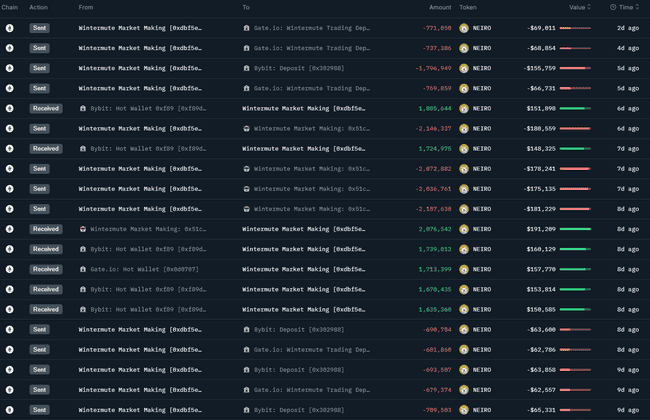Click the exchange icon beside Bybit deposit in -1,796,949 row
This screenshot has width=650, height=420.
pyautogui.click(x=247, y=68)
